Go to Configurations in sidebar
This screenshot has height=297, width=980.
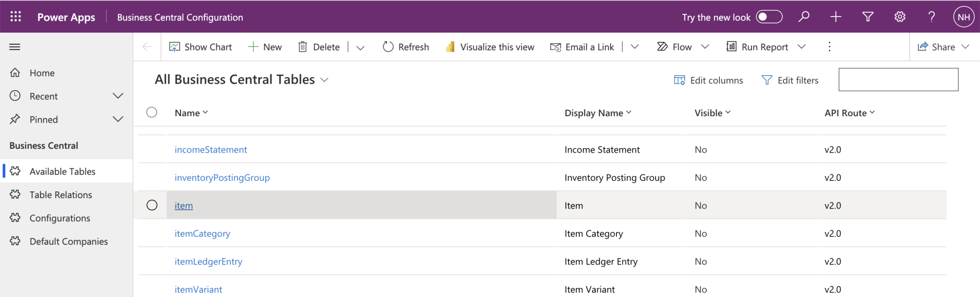(60, 218)
